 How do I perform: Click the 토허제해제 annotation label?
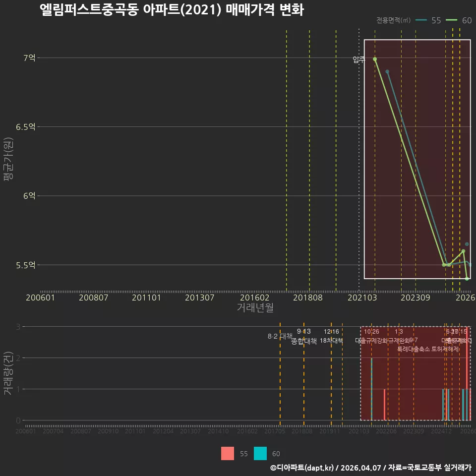[446, 349]
